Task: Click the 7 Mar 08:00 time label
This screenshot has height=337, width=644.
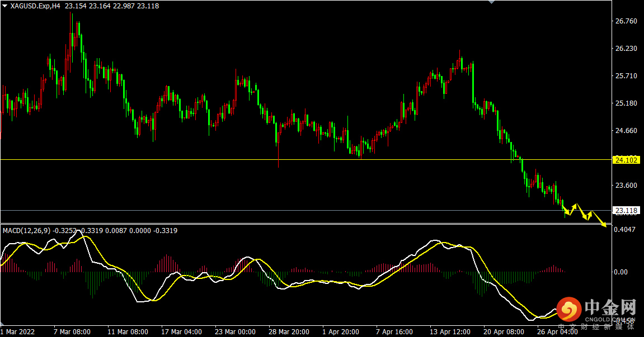Action: pos(72,331)
